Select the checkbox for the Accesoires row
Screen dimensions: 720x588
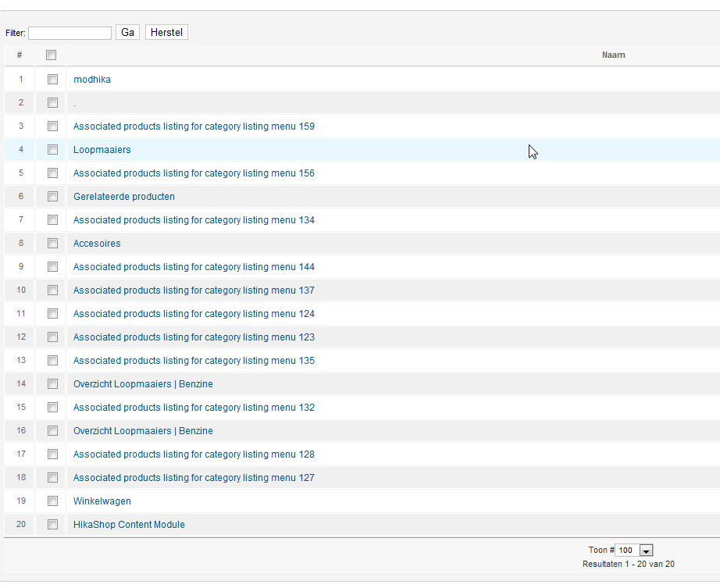[53, 244]
